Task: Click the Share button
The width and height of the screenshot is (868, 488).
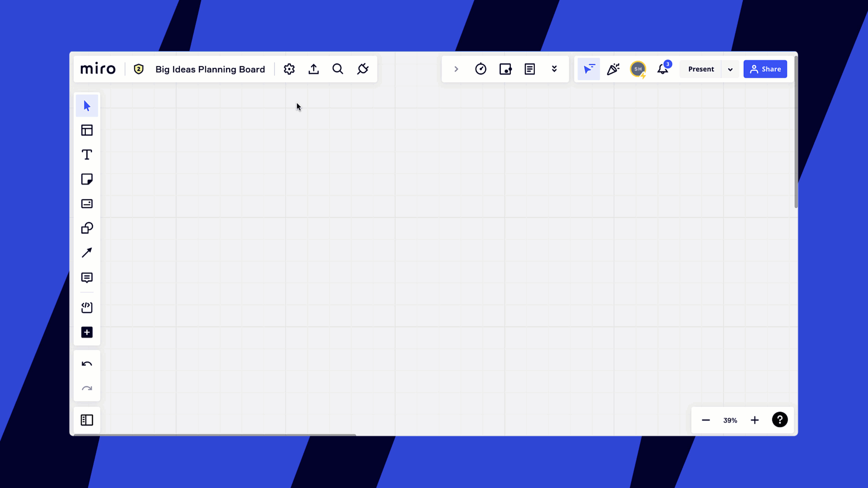Action: point(765,69)
